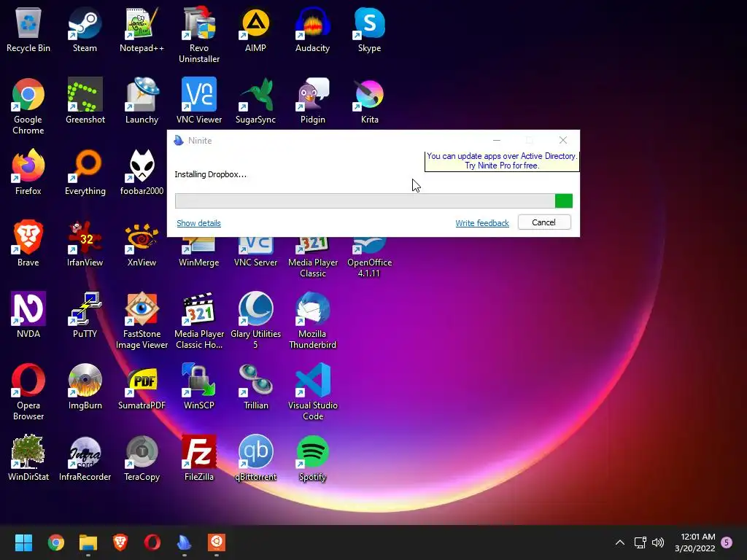Select the Opera Browser desktop icon
This screenshot has width=747, height=560.
tap(28, 392)
